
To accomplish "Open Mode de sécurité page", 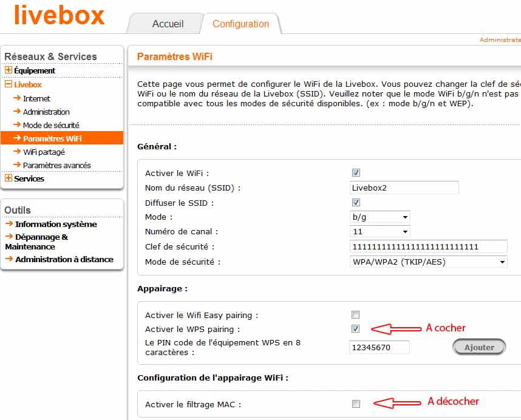I will tap(51, 125).
